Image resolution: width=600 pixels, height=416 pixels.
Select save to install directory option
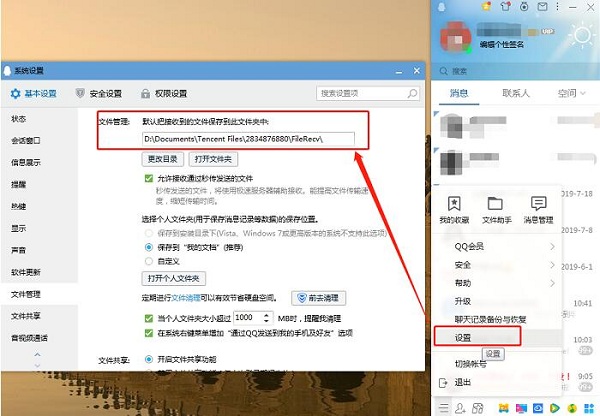click(x=148, y=233)
